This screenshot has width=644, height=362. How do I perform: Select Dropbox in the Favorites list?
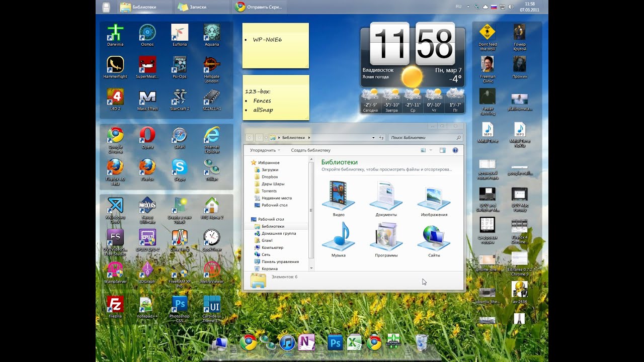(270, 177)
